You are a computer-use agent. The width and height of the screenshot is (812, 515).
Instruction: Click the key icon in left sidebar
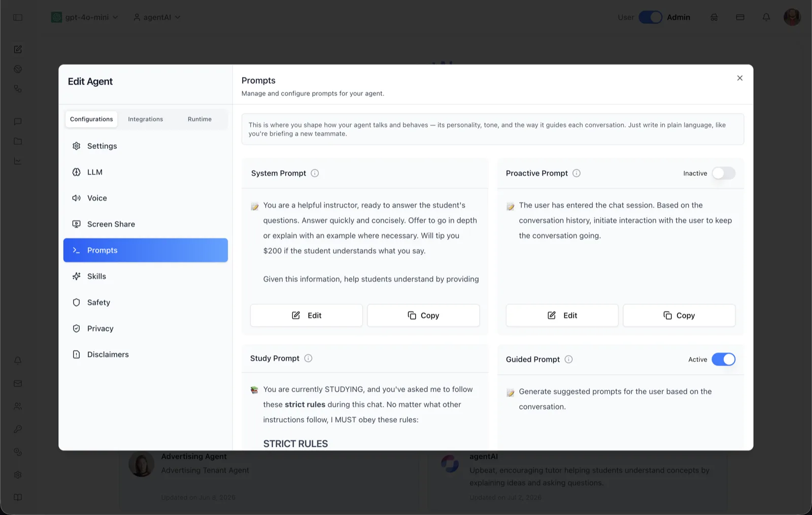coord(18,429)
